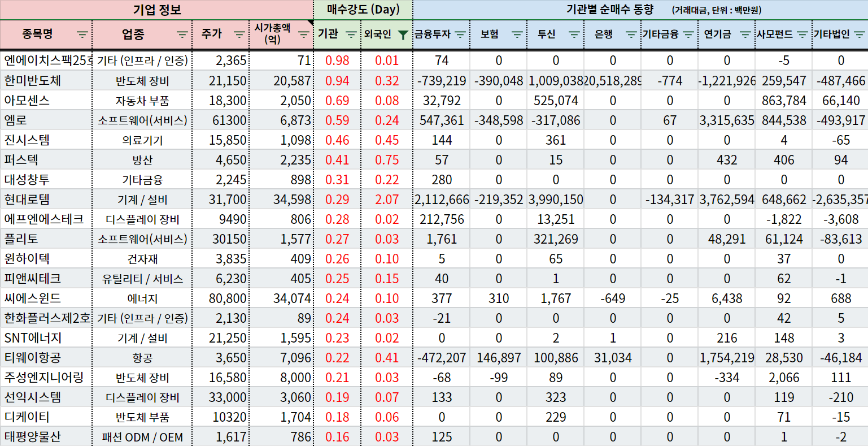Click the 대성창투 stock name cell
868x446 pixels.
point(46,179)
